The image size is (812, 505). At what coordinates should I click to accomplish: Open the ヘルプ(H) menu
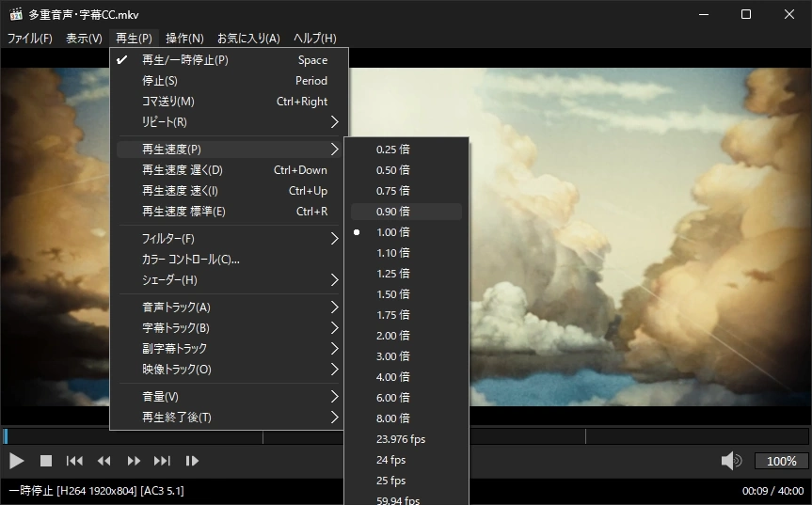(315, 39)
